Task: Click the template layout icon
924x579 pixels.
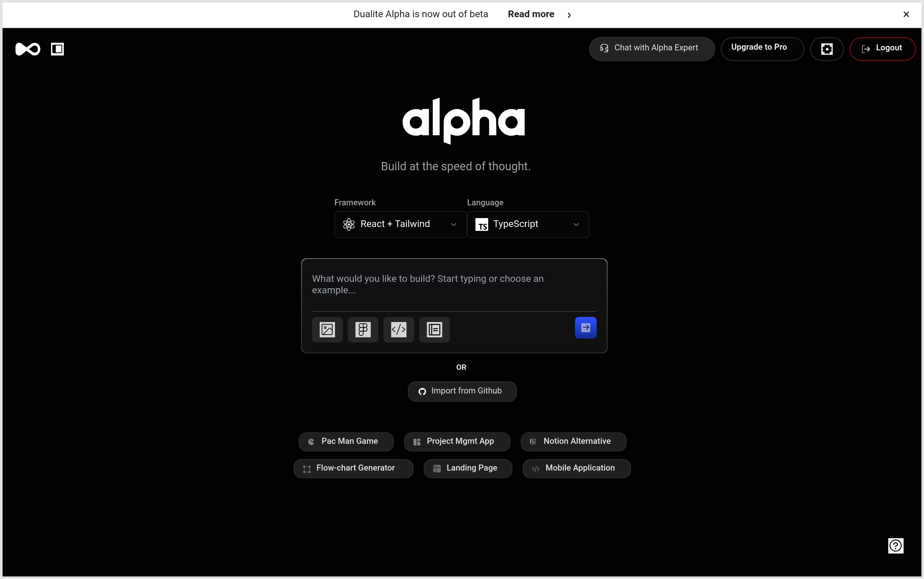Action: coord(435,329)
